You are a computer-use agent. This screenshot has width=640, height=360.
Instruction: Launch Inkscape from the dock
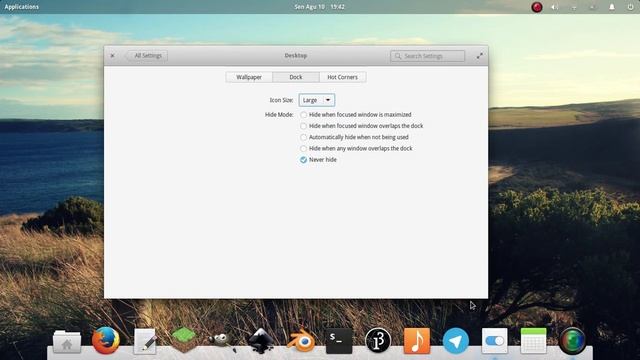click(261, 340)
